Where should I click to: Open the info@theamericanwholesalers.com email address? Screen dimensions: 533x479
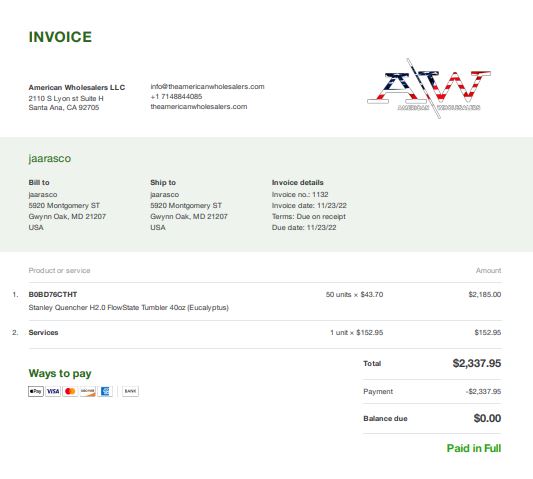207,87
